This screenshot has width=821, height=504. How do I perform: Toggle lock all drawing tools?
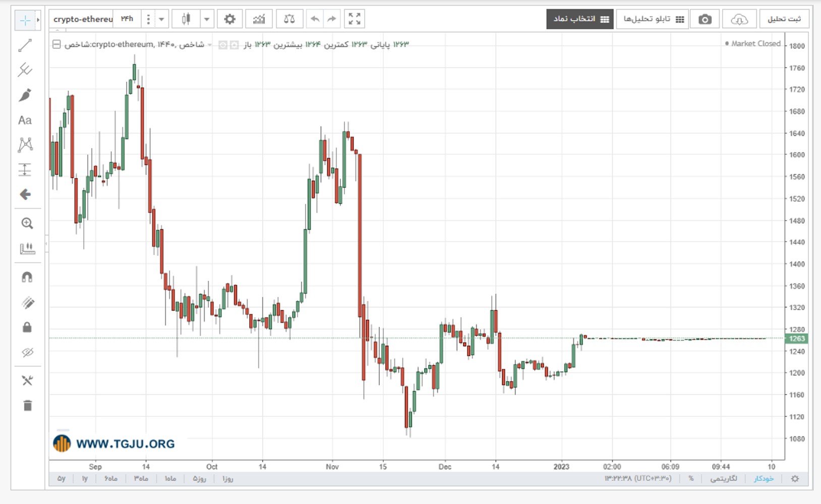(x=27, y=328)
